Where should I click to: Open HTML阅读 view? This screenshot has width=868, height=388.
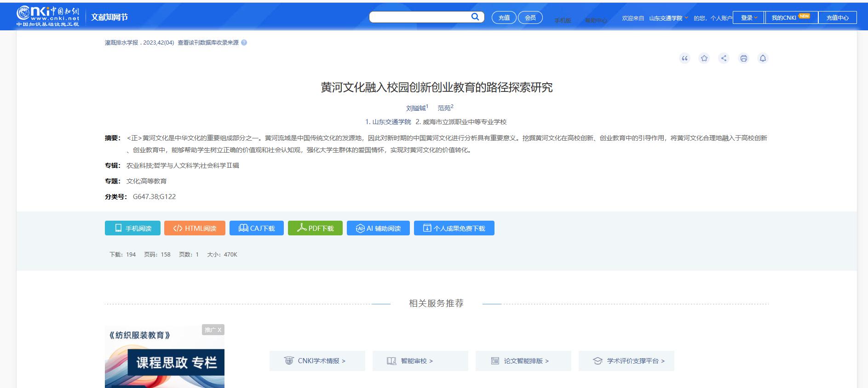coord(195,228)
